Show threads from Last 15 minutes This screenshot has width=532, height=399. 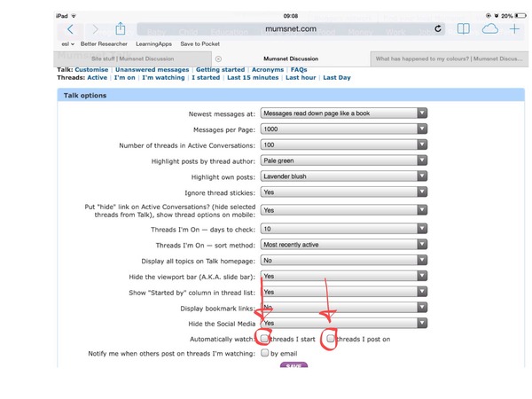(253, 78)
